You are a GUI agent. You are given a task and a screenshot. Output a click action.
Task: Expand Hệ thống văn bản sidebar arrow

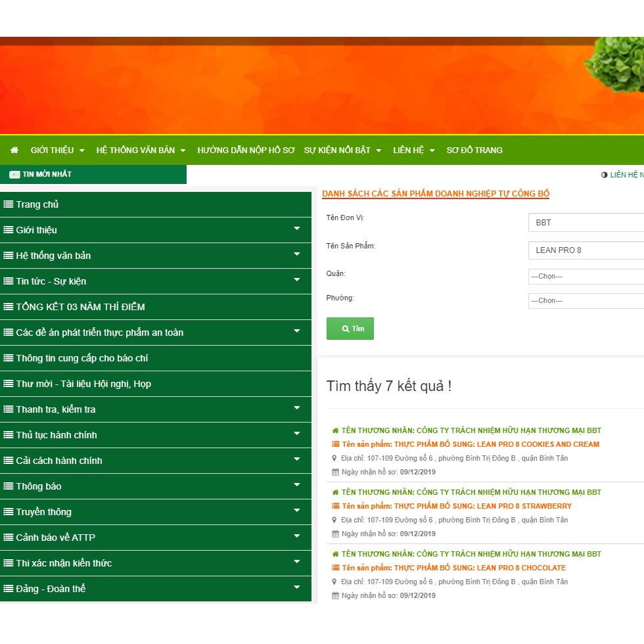(x=296, y=255)
